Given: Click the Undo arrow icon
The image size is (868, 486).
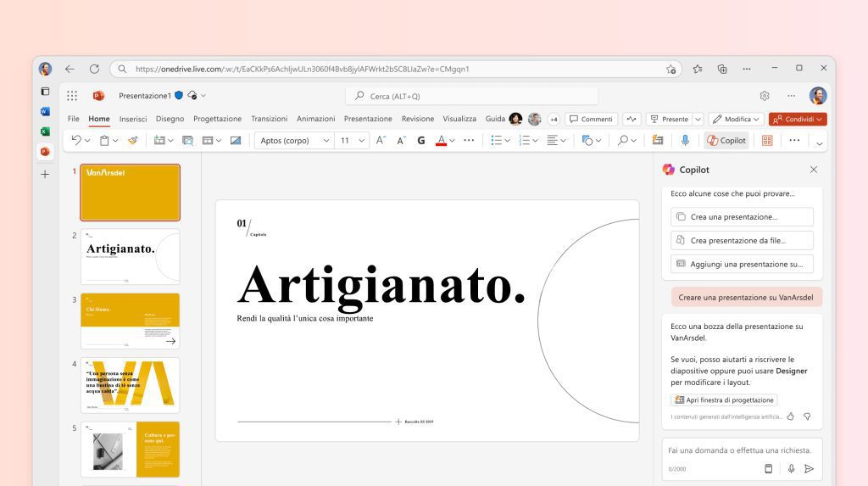Looking at the screenshot, I should pos(75,140).
